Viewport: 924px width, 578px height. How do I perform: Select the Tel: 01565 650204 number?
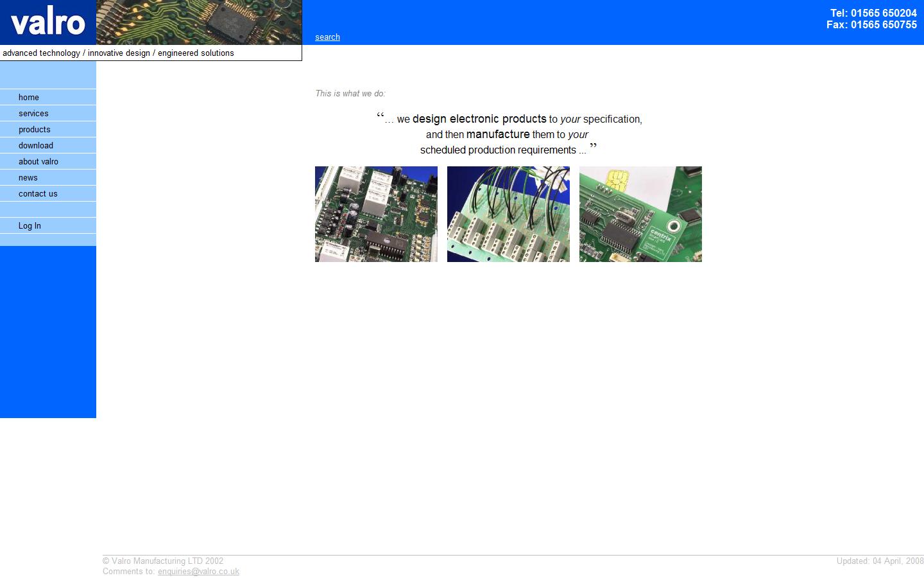(874, 13)
